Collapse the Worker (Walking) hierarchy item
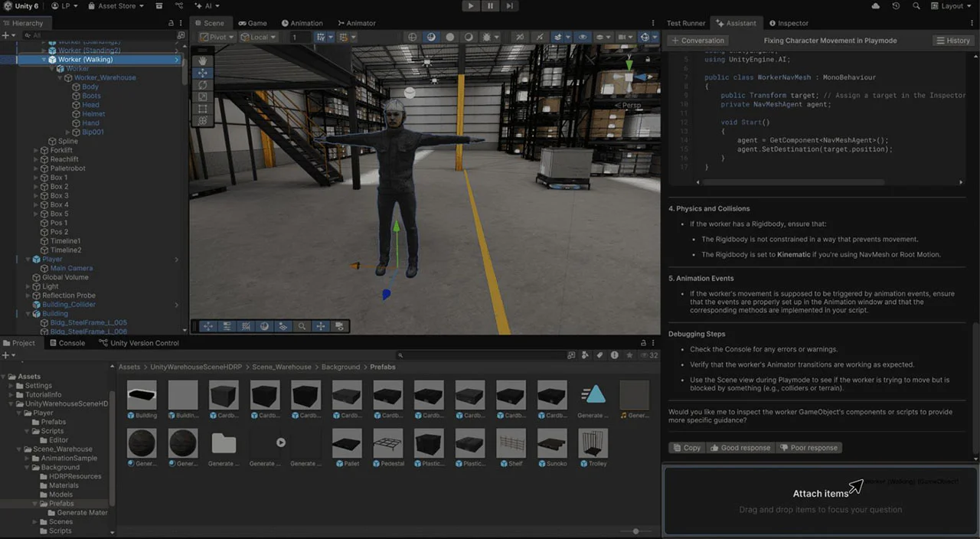This screenshot has height=539, width=980. [44, 60]
